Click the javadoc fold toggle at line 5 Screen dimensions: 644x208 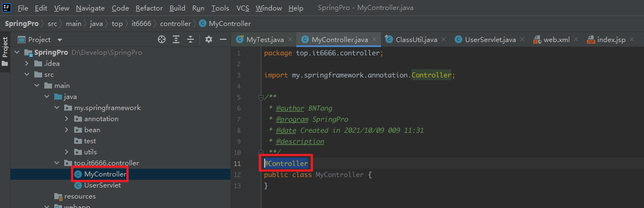tap(260, 97)
